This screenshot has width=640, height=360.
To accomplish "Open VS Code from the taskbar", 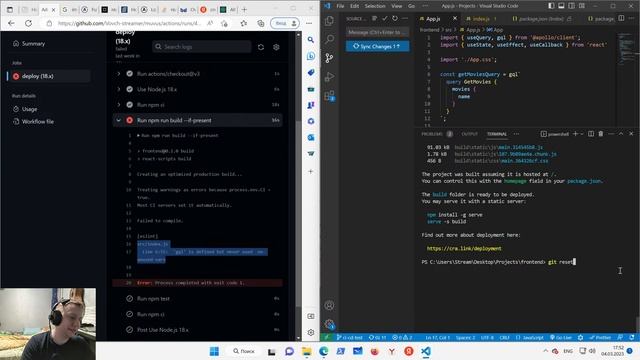I will point(425,351).
